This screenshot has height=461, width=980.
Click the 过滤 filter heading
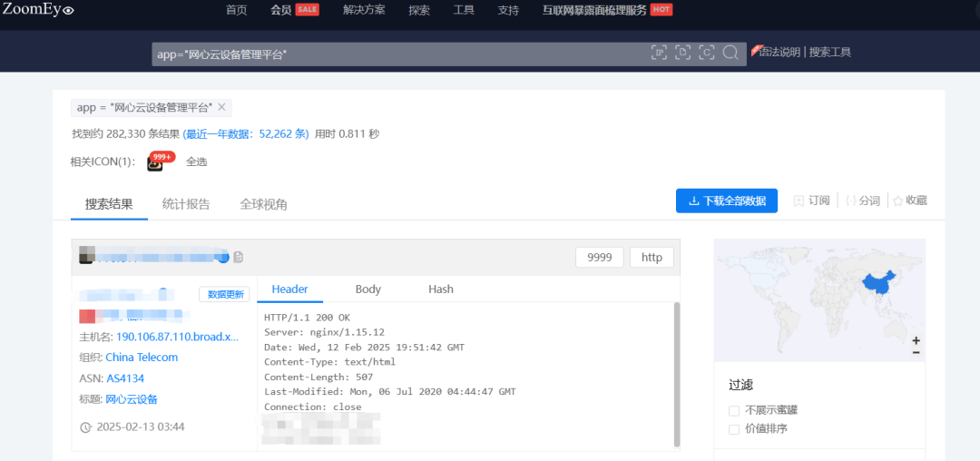[x=740, y=385]
